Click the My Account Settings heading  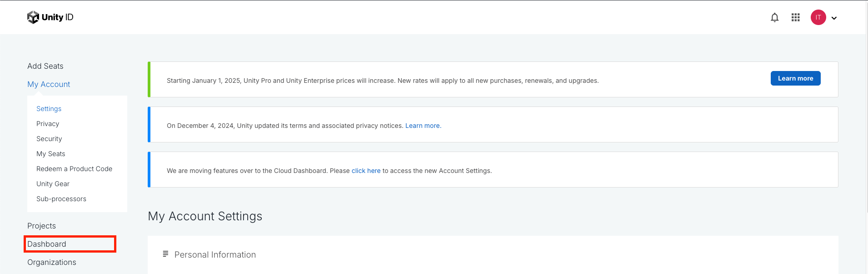point(205,216)
